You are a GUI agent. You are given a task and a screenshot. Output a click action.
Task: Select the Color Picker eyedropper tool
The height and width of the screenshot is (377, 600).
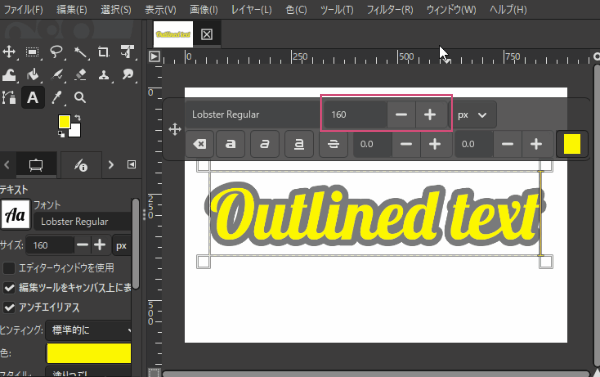pyautogui.click(x=56, y=98)
